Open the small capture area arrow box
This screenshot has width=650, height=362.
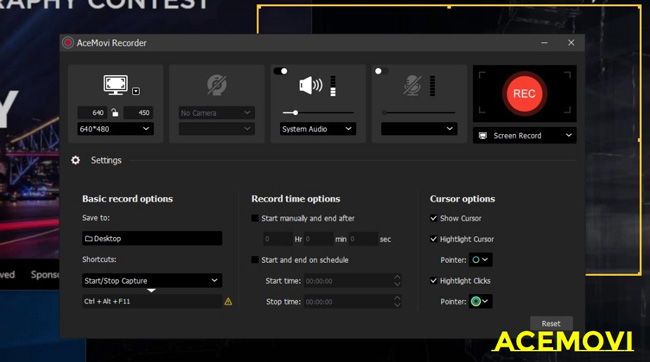tap(136, 91)
